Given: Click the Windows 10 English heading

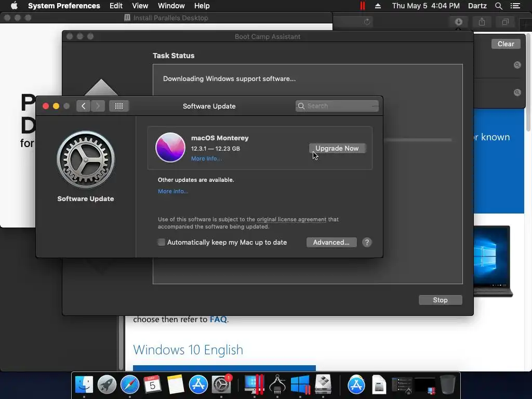Looking at the screenshot, I should [188, 350].
